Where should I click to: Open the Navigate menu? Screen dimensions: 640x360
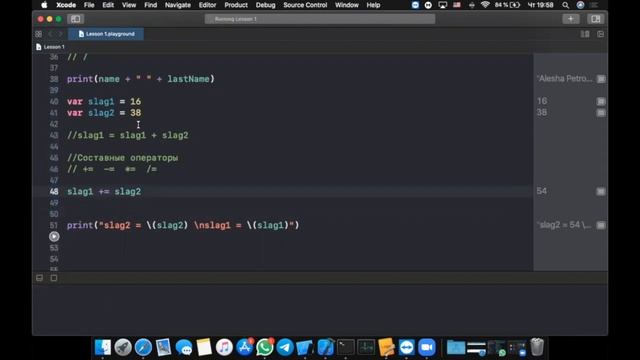(x=178, y=5)
